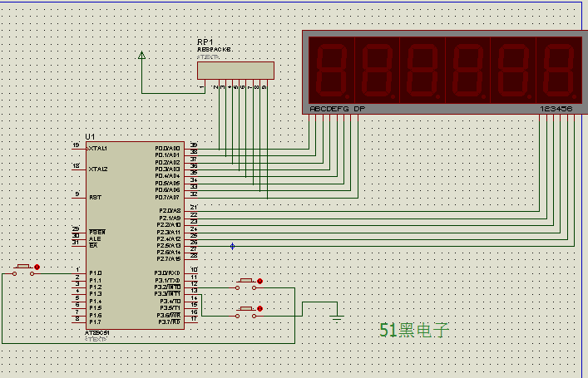The image size is (588, 378).
Task: Click the EA pin label
Action: tap(93, 245)
